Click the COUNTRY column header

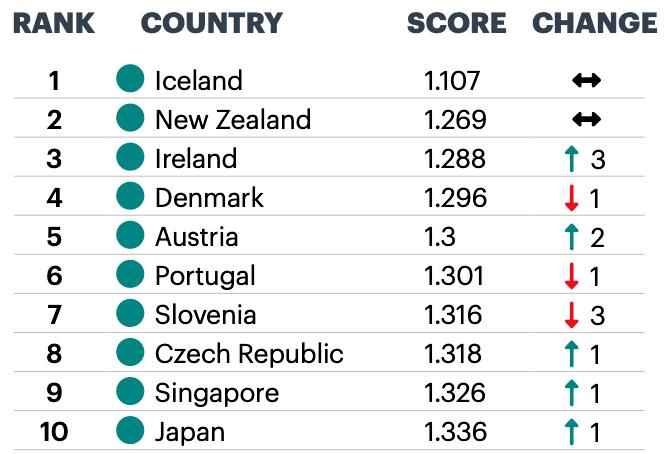[x=212, y=23]
